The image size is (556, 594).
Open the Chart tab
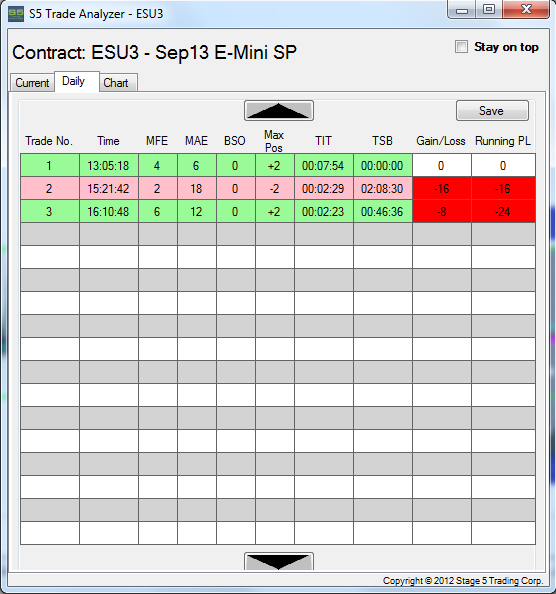(x=118, y=83)
